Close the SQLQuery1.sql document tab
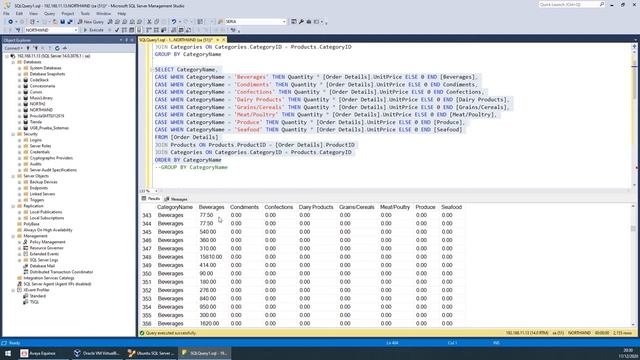The height and width of the screenshot is (360, 640). coord(223,40)
